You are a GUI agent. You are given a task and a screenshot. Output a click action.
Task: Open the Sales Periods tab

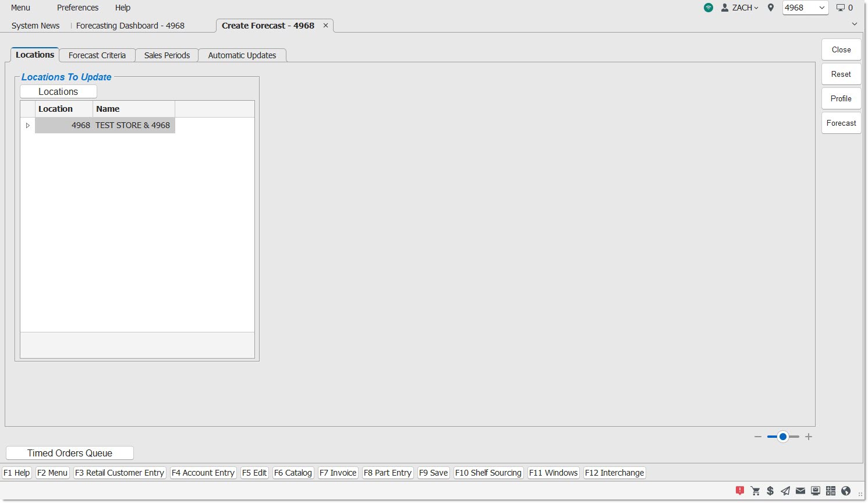point(167,55)
